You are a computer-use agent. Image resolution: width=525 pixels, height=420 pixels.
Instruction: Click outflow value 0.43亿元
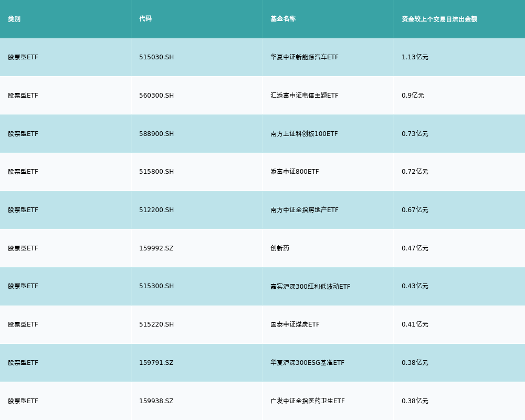tap(415, 286)
